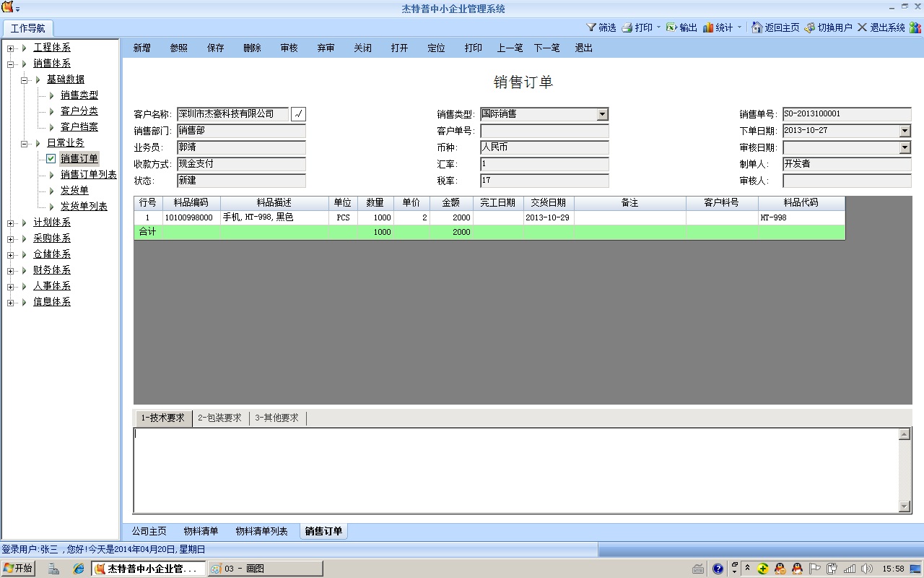Screen dimensions: 924x578
Task: Open 发货单 in the tree
Action: [x=75, y=190]
